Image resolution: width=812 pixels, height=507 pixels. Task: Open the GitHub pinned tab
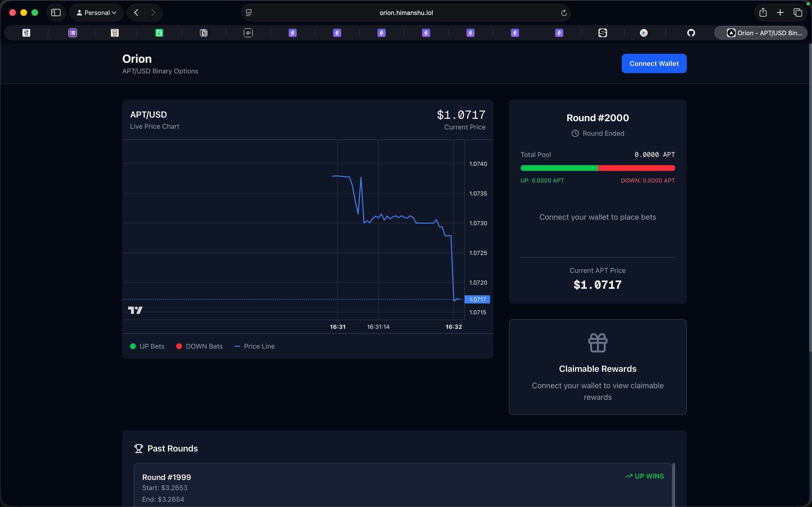(x=691, y=33)
